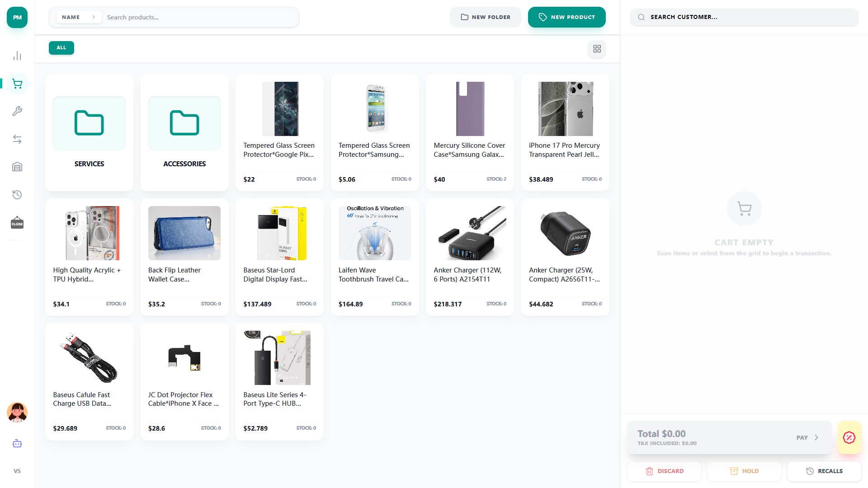
Task: Toggle the grid view layout button
Action: click(597, 49)
